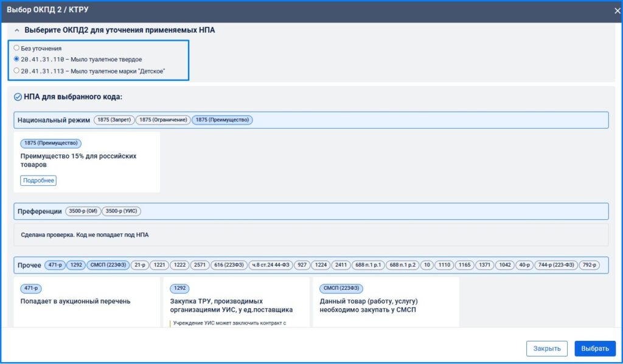Click heading 'Закупка ТРУ, производимых организациями УИС'
The height and width of the screenshot is (364, 623).
[231, 306]
